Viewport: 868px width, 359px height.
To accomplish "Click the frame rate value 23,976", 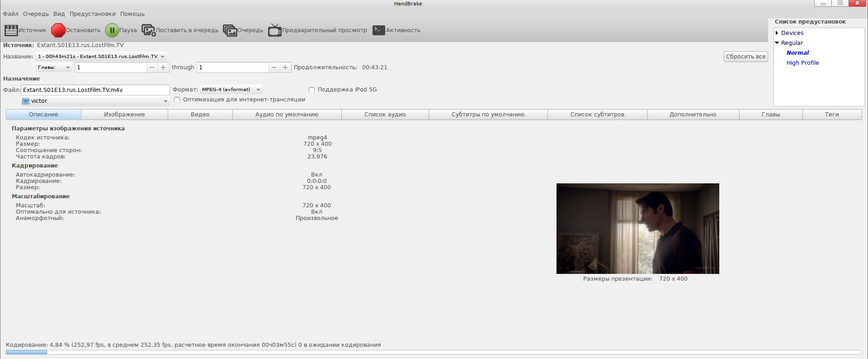I will pos(317,157).
